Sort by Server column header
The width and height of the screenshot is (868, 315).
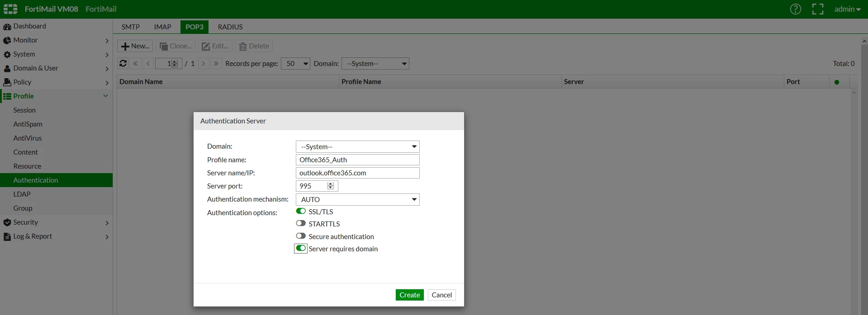[673, 82]
